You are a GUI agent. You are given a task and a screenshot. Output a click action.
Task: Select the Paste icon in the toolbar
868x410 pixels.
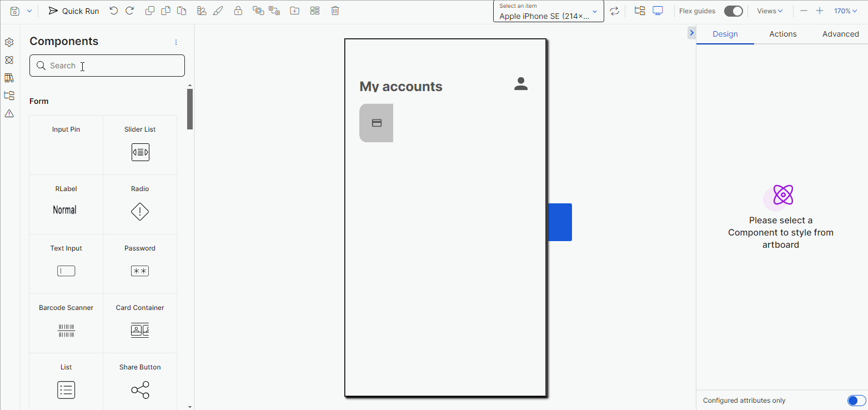[182, 10]
